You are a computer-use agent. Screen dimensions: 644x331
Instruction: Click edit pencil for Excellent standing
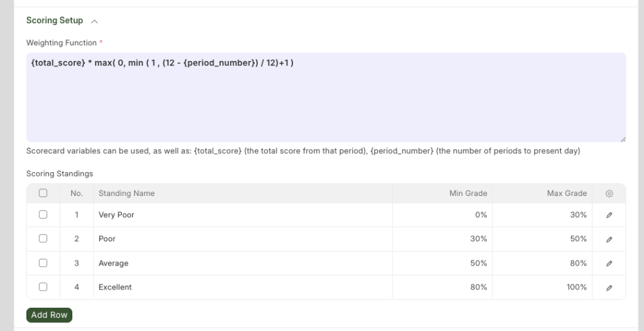tap(609, 288)
